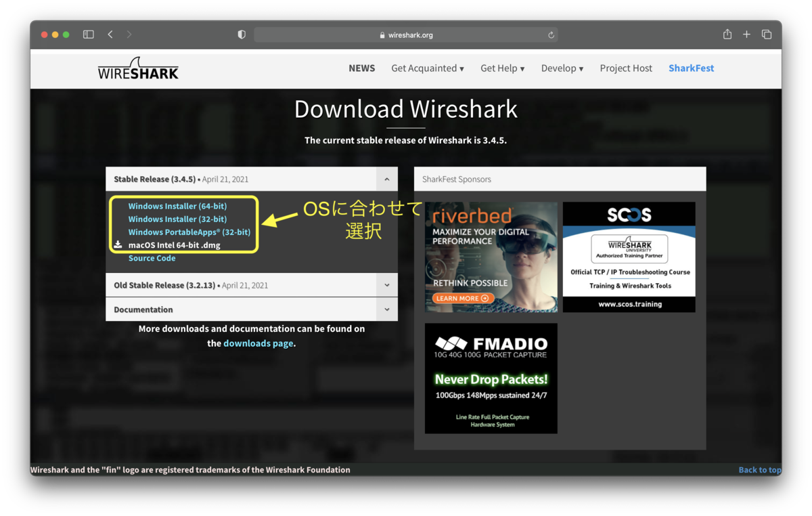812x516 pixels.
Task: Go back with the back arrow
Action: pos(110,35)
